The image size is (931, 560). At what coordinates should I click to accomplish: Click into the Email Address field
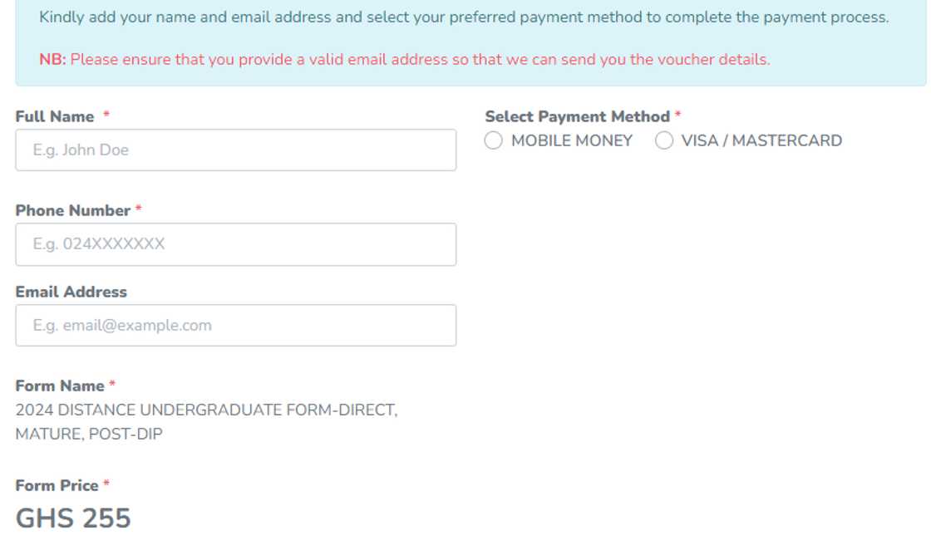[x=235, y=326]
